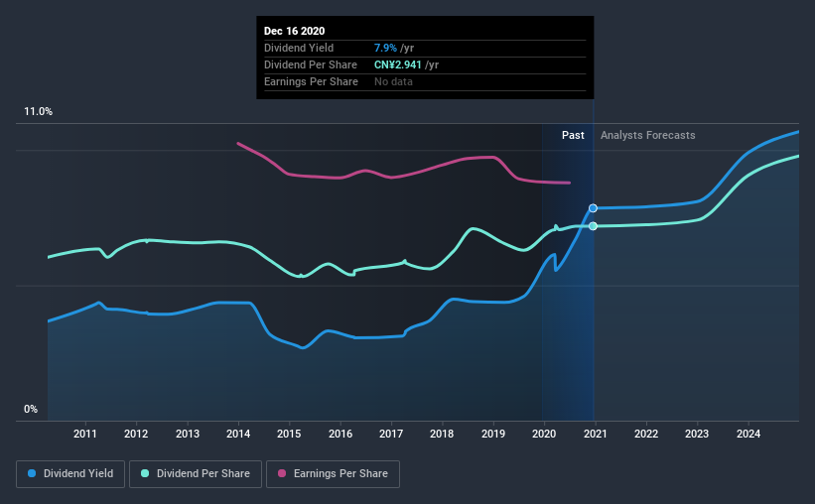This screenshot has width=815, height=504.
Task: Click the teal Dividend Per Share legend dot
Action: (145, 473)
